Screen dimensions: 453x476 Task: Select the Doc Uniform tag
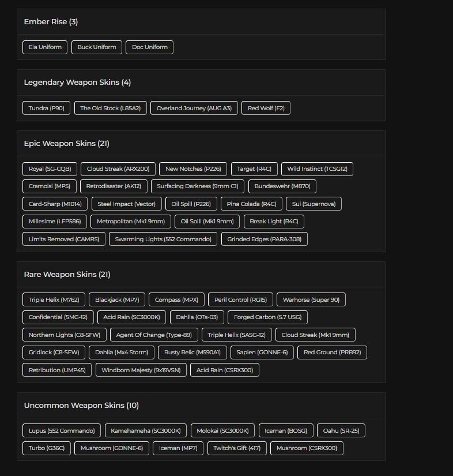pos(149,47)
